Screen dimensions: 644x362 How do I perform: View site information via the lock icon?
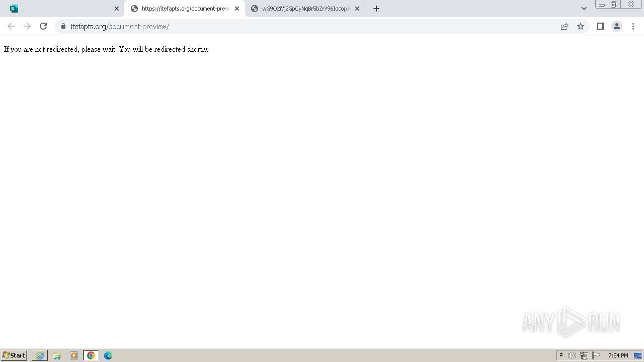pyautogui.click(x=63, y=26)
